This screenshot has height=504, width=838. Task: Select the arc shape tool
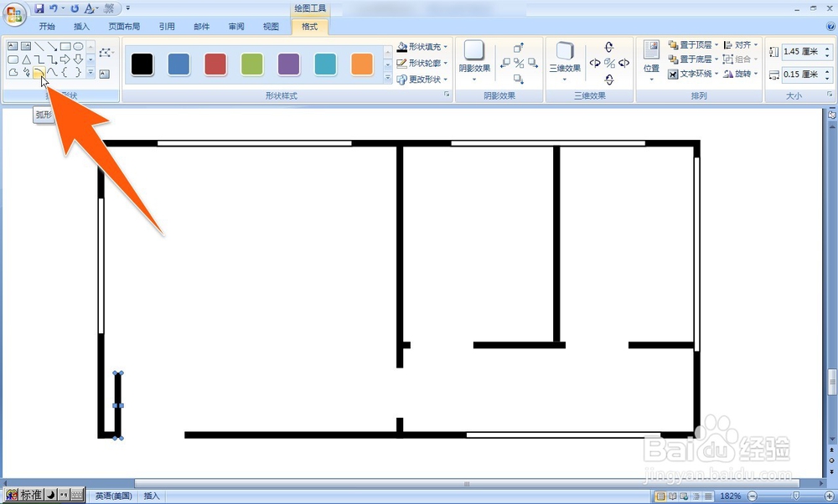coord(39,72)
